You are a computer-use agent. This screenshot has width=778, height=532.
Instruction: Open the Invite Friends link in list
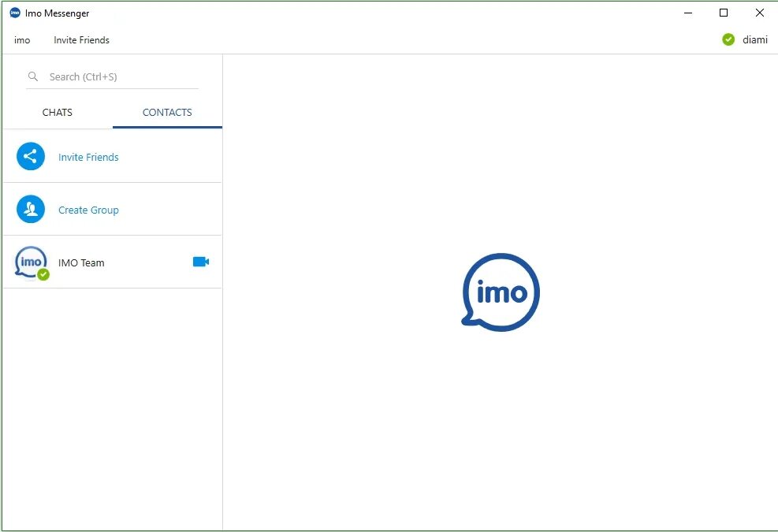tap(88, 158)
